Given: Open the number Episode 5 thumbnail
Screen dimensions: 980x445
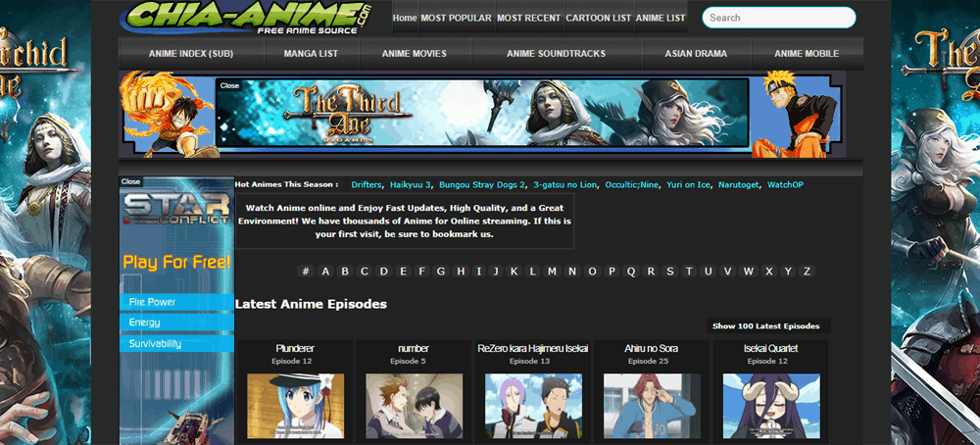Looking at the screenshot, I should (x=415, y=406).
